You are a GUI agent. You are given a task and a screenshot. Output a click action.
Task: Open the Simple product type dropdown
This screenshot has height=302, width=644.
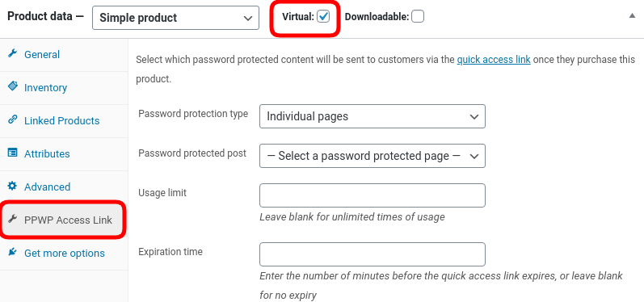coord(176,18)
